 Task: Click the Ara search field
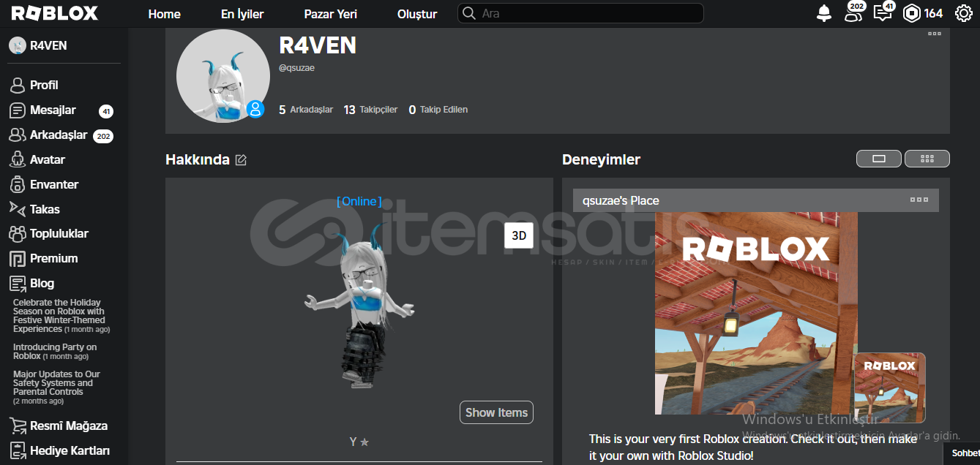580,13
